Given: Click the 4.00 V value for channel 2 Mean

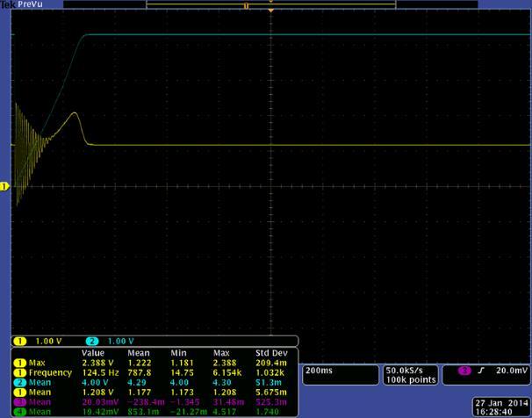Looking at the screenshot, I should click(x=95, y=383).
